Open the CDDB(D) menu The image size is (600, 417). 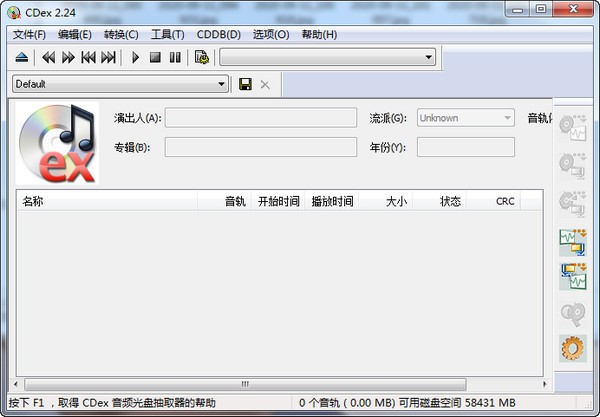click(218, 34)
